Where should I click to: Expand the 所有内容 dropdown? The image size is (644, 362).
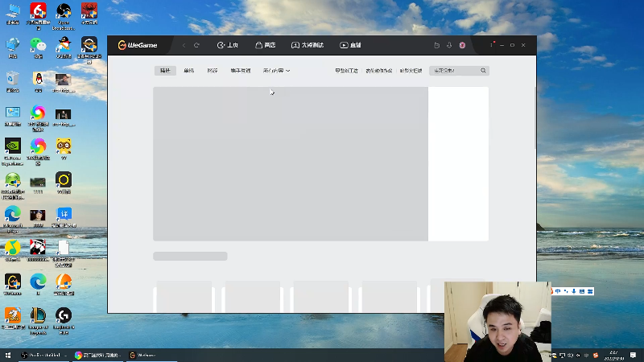[x=276, y=71]
